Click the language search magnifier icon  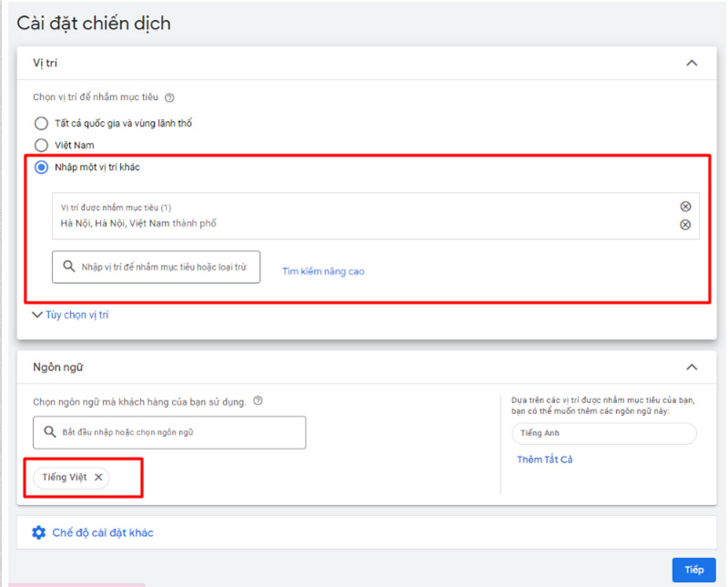[50, 432]
